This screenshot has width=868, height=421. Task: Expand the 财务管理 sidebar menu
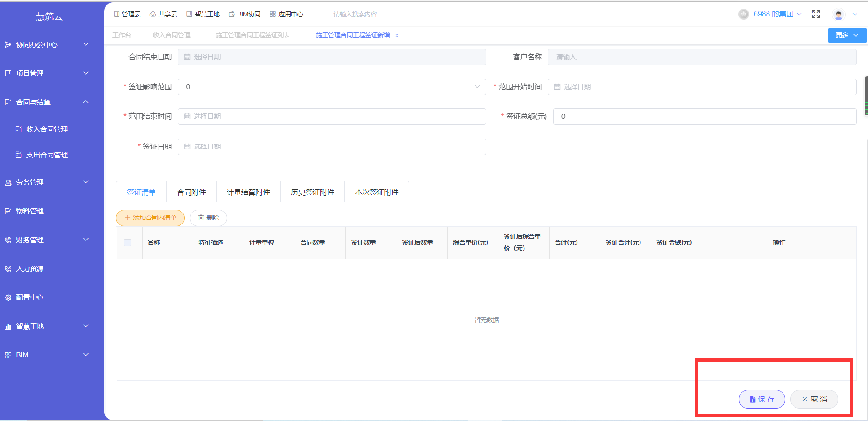click(52, 240)
